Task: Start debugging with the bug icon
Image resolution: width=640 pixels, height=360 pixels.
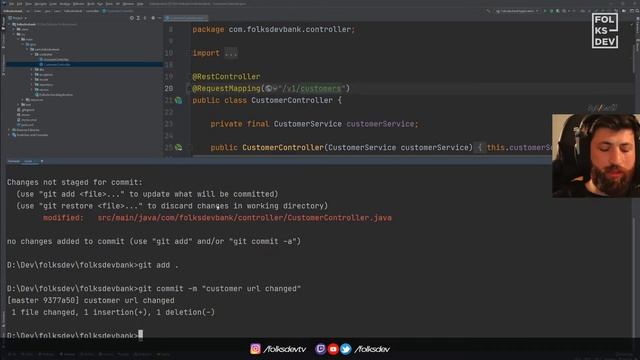Action: click(551, 11)
